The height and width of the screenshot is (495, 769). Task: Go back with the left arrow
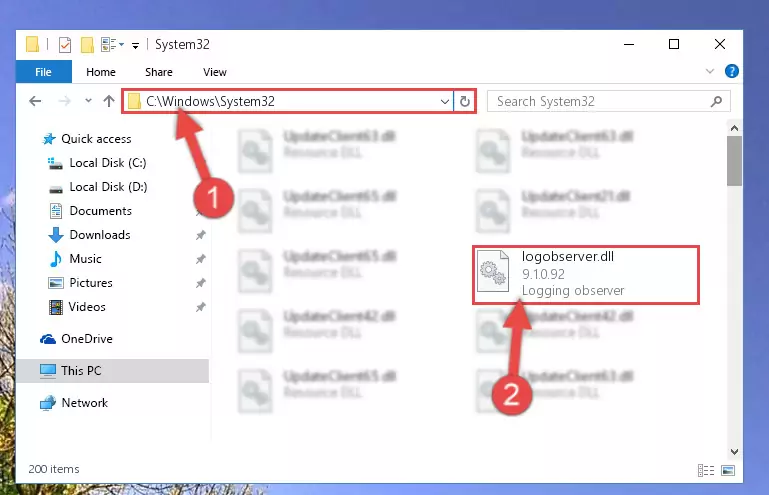coord(35,101)
